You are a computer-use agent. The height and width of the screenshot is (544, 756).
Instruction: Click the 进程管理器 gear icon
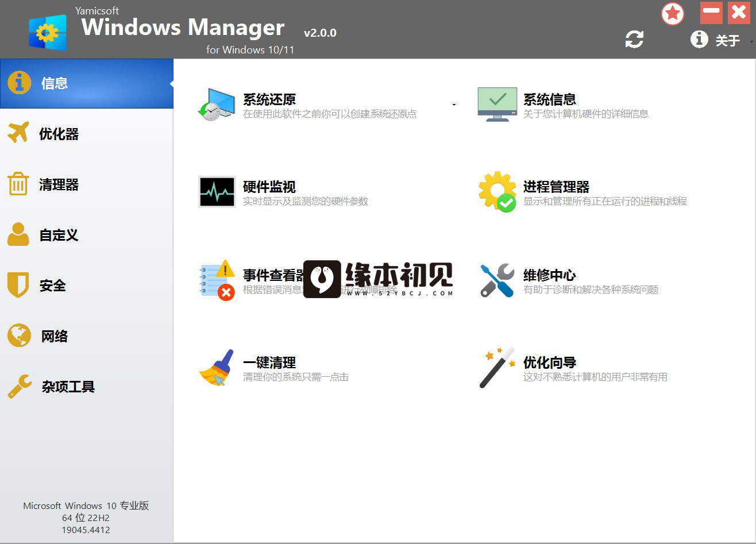(x=497, y=192)
